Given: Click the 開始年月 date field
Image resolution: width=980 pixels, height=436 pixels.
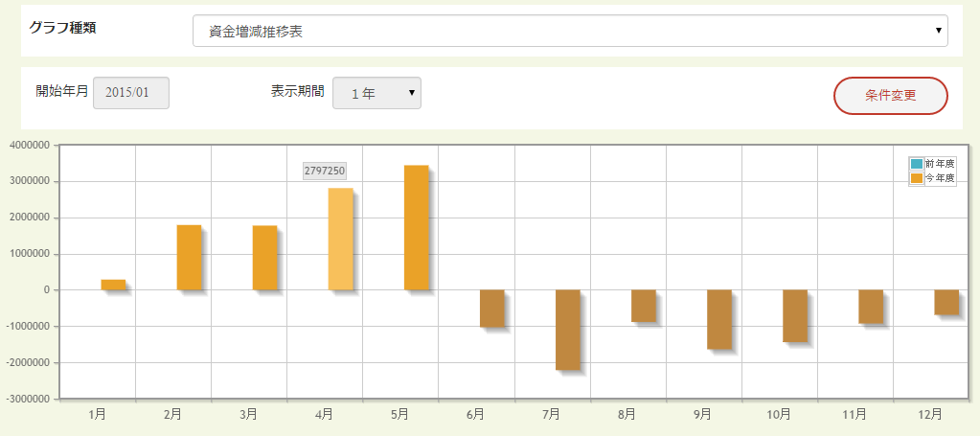Looking at the screenshot, I should tap(131, 93).
